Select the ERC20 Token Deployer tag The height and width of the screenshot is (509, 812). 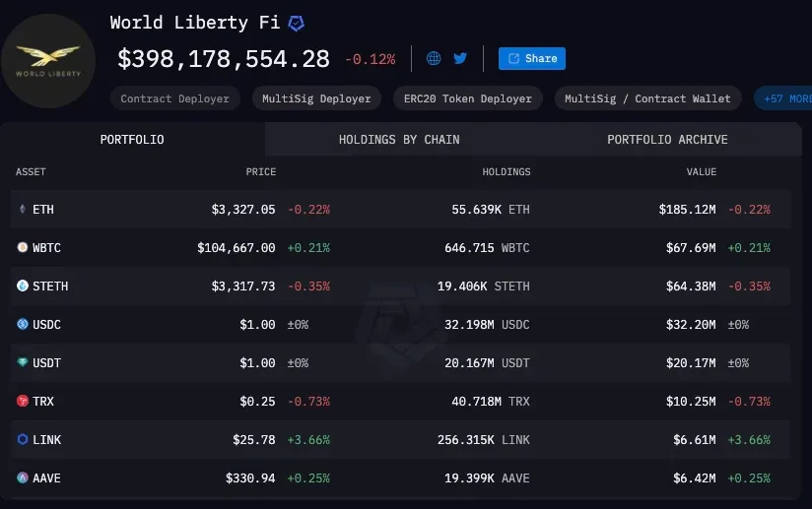pyautogui.click(x=468, y=98)
